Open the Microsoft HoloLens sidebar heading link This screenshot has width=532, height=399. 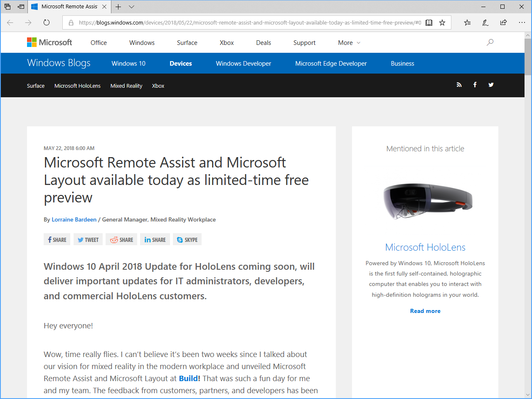(425, 247)
